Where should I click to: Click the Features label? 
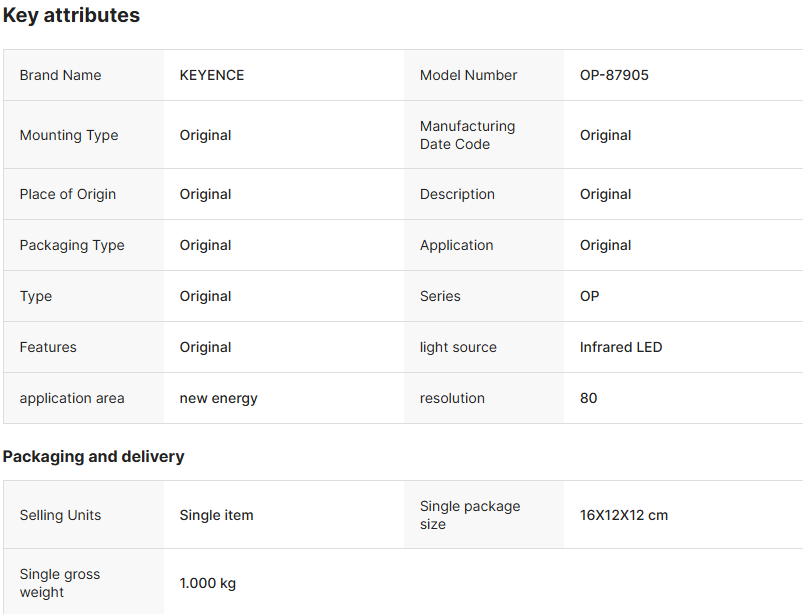coord(48,347)
